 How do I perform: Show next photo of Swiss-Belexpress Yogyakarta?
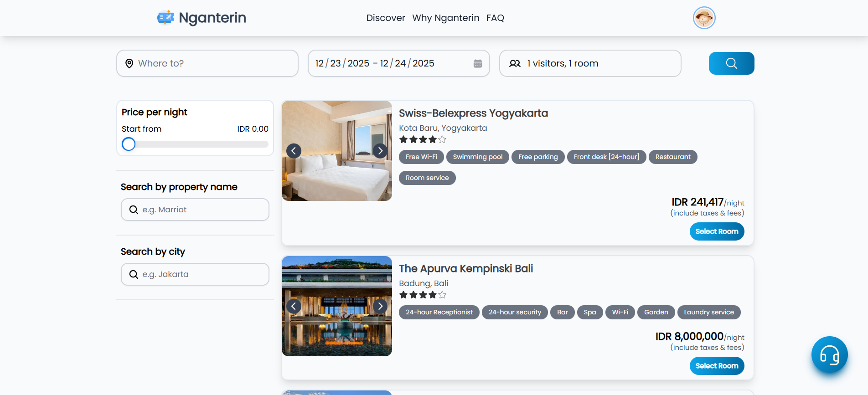pyautogui.click(x=380, y=151)
